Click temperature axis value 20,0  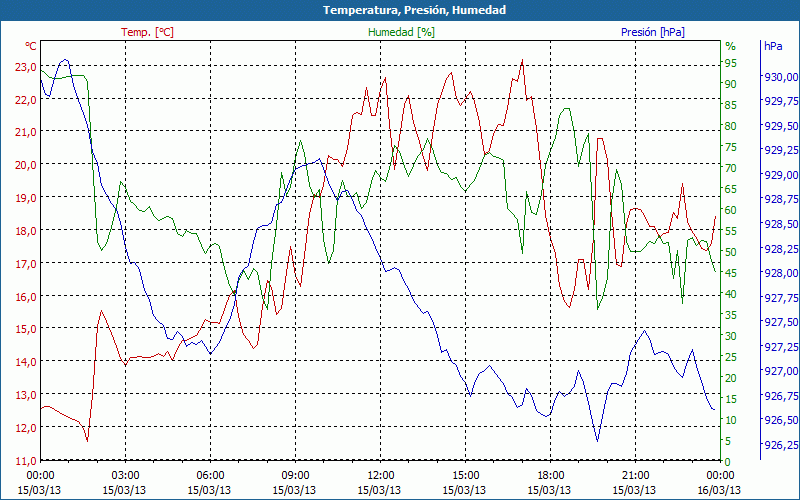tap(26, 165)
